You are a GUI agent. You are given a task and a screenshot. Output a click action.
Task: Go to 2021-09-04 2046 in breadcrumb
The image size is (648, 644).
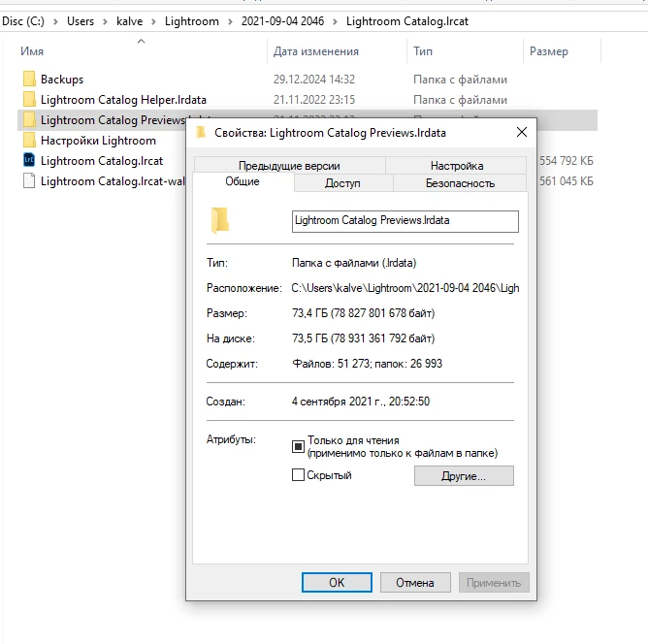(282, 21)
